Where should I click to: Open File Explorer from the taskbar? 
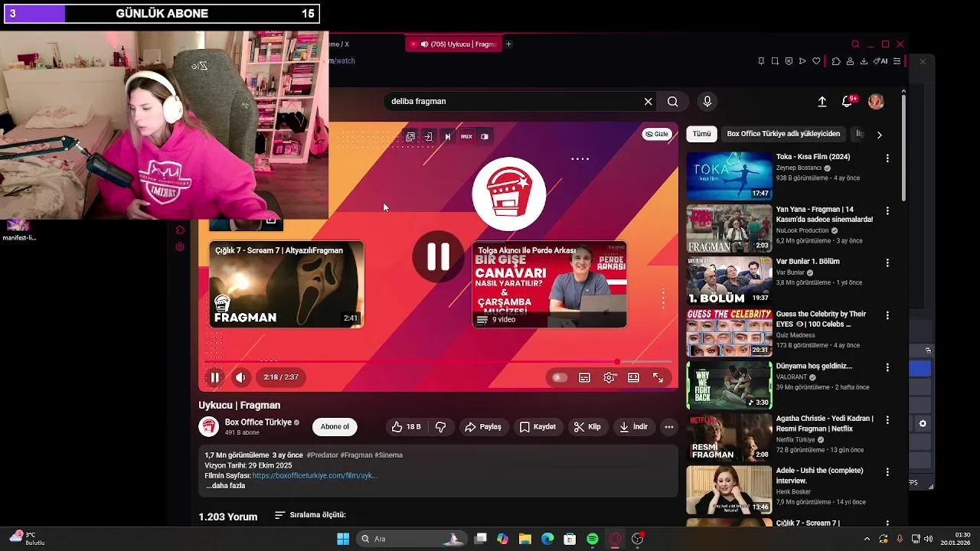tap(525, 539)
